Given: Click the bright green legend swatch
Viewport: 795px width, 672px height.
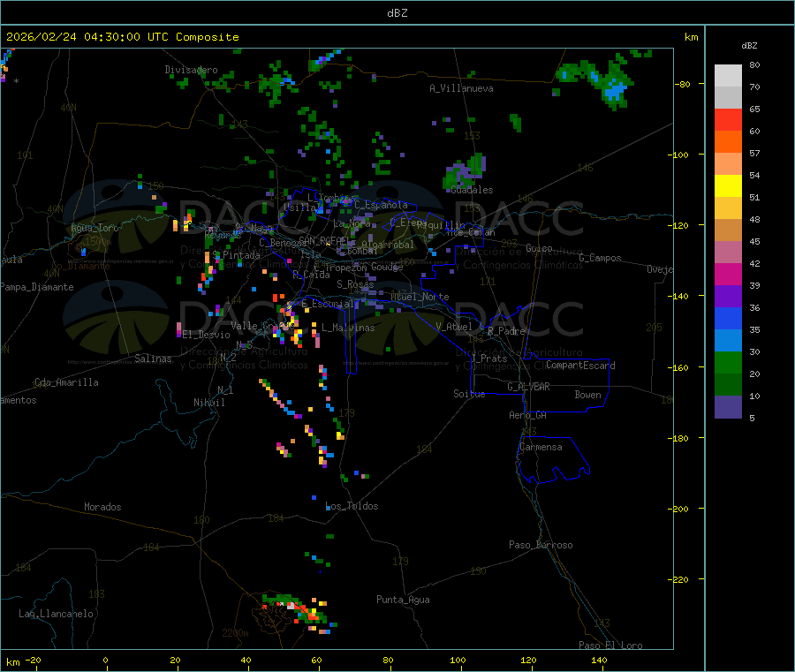Looking at the screenshot, I should (728, 362).
